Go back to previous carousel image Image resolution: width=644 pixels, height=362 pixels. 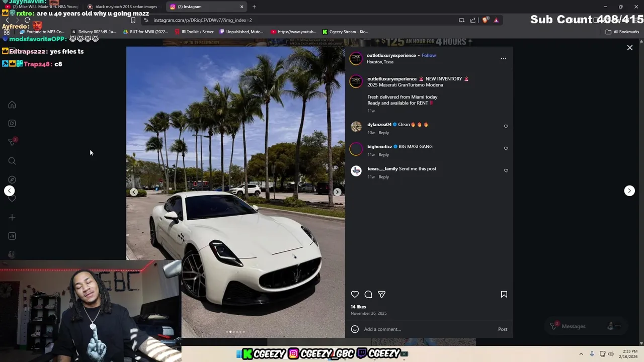click(134, 192)
